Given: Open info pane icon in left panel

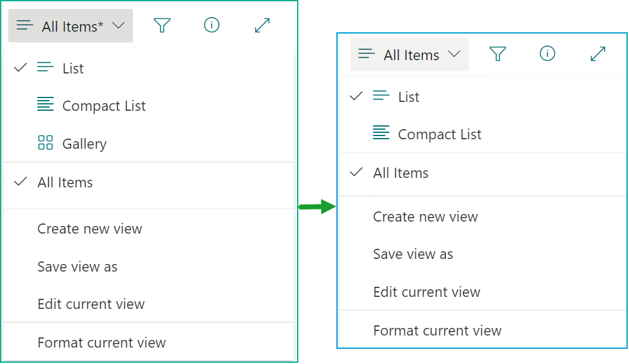Looking at the screenshot, I should (212, 25).
